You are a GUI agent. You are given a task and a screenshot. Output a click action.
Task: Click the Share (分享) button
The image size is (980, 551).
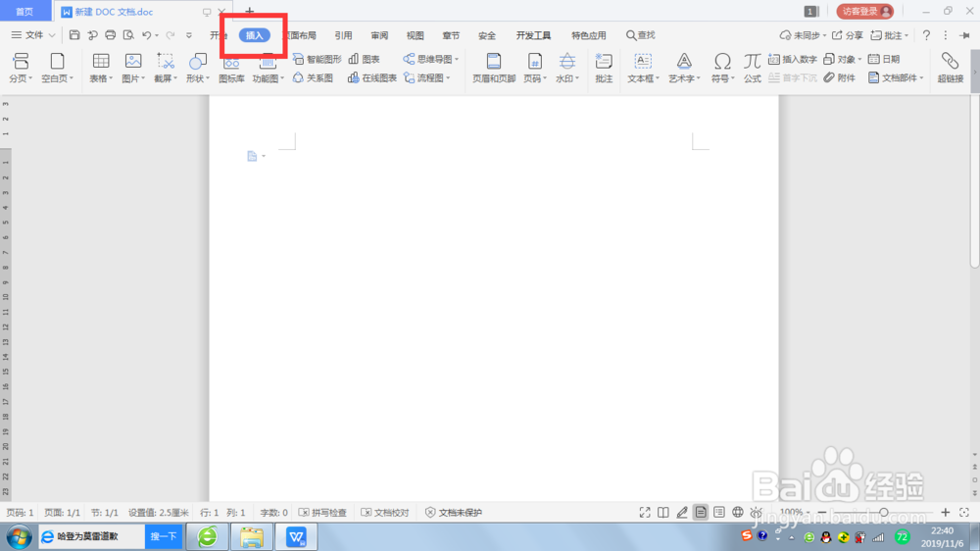pyautogui.click(x=848, y=35)
